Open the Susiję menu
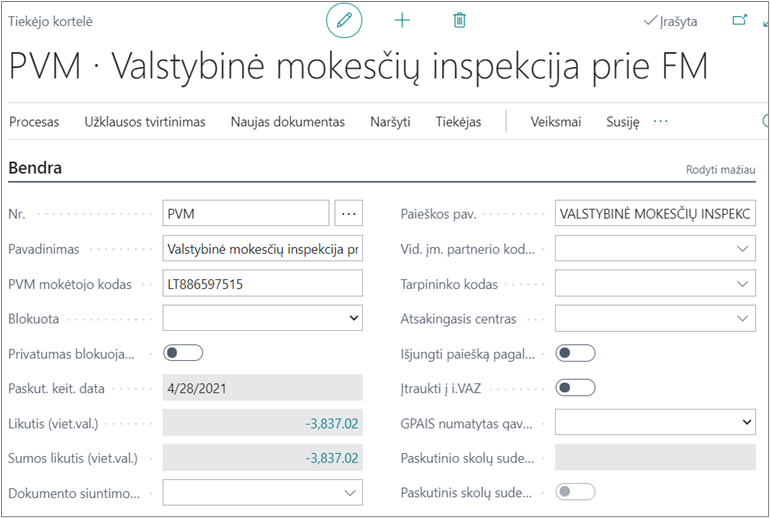 pyautogui.click(x=623, y=122)
